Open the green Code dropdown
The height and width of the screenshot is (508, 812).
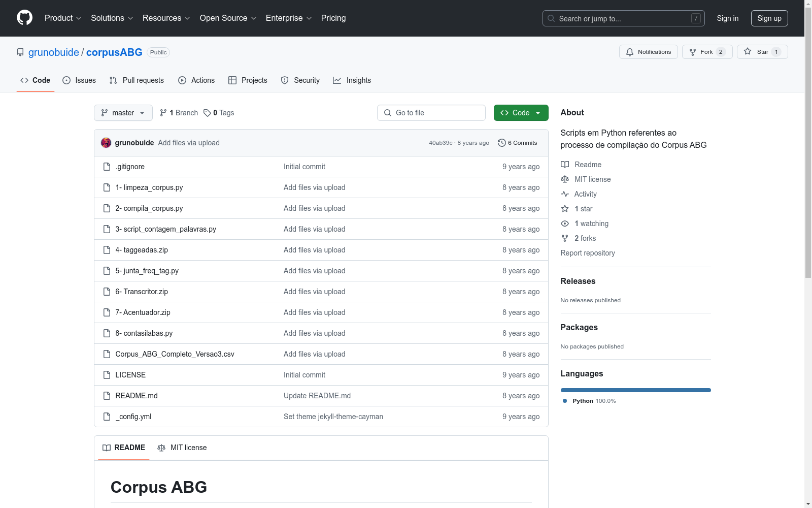coord(521,113)
